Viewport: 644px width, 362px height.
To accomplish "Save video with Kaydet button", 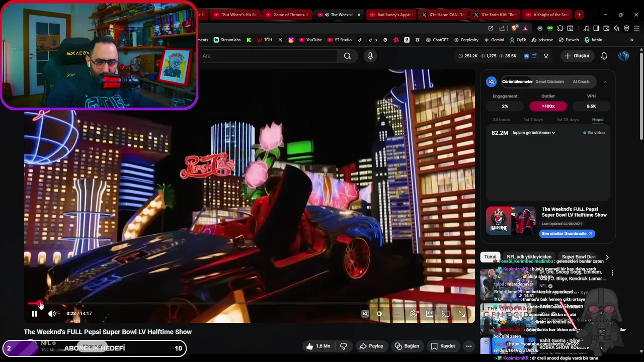I will [x=443, y=346].
